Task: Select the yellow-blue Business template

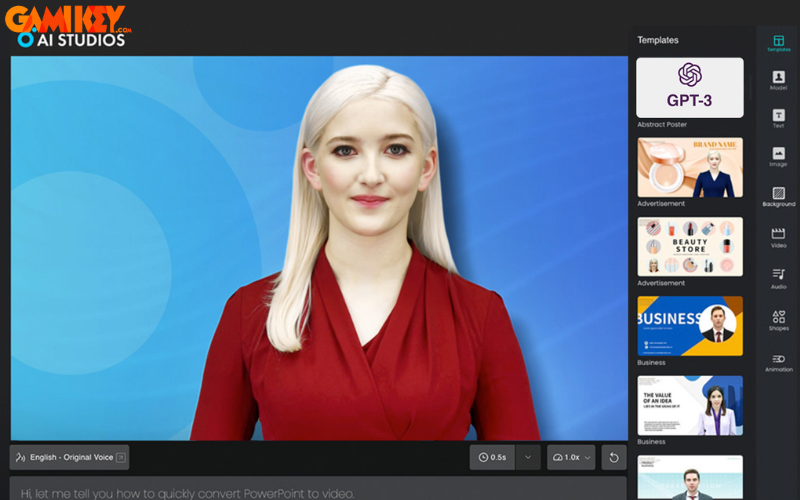Action: click(690, 325)
